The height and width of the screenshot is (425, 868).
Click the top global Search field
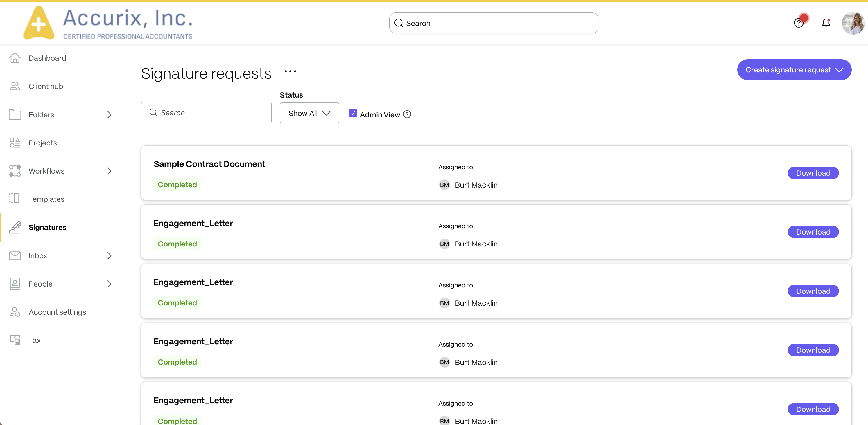494,23
